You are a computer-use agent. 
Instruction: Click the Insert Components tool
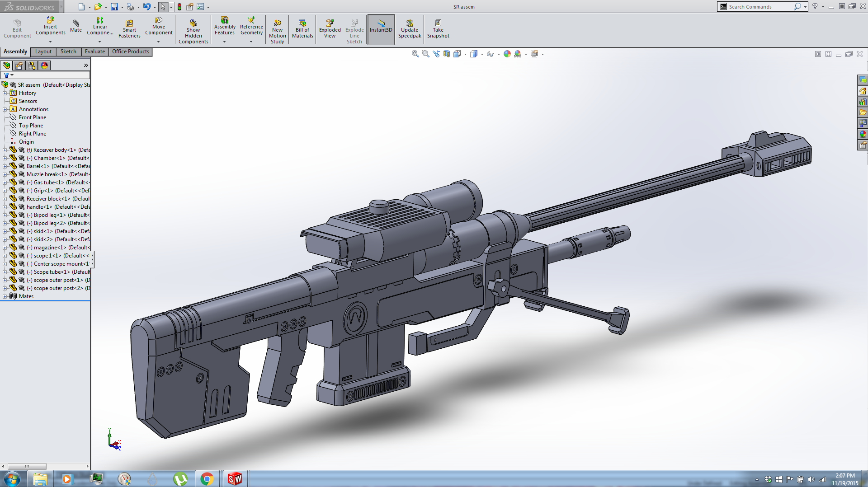(x=50, y=27)
